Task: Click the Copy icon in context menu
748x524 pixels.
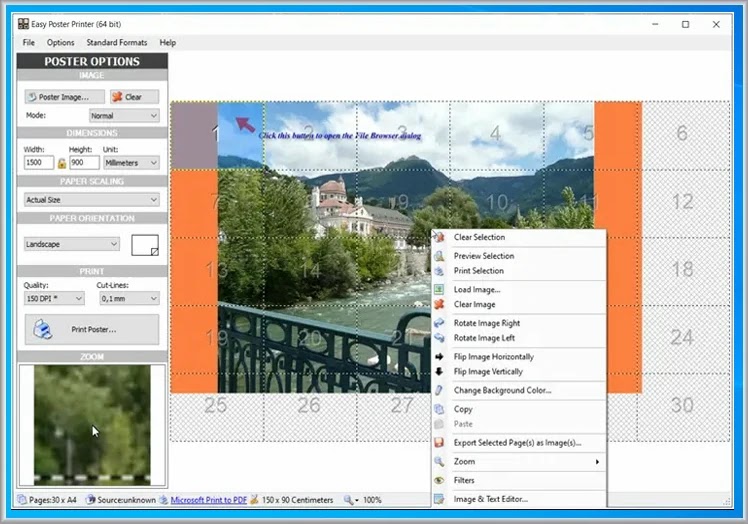Action: tap(439, 409)
